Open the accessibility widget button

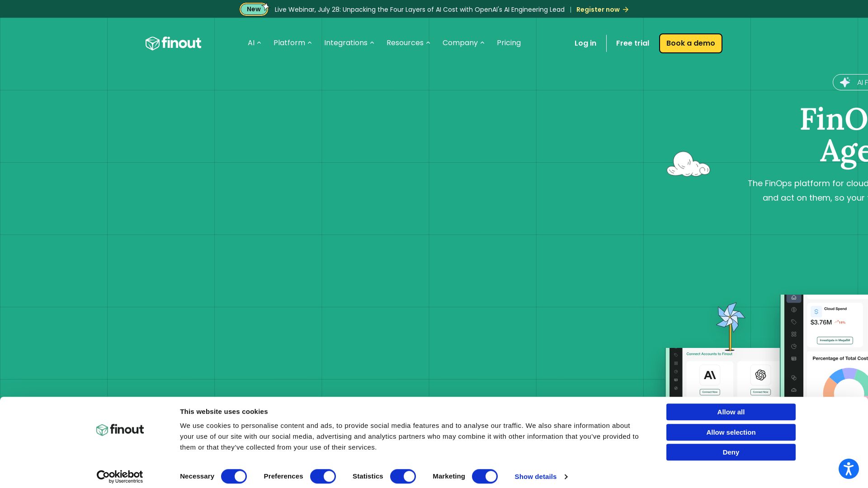(849, 468)
